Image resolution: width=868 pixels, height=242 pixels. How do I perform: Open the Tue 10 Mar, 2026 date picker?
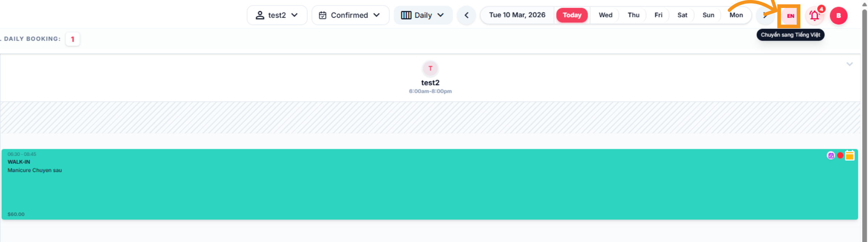pos(517,15)
